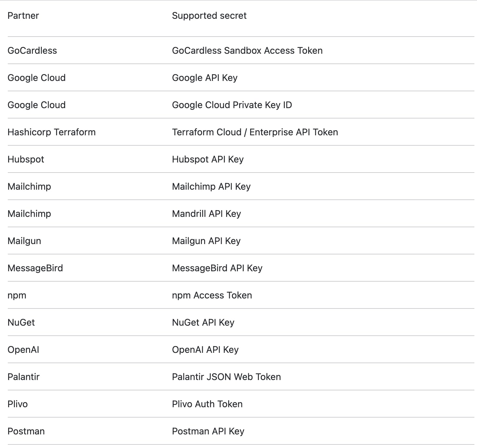
Task: Select the MessageBird partner cell
Action: point(35,268)
